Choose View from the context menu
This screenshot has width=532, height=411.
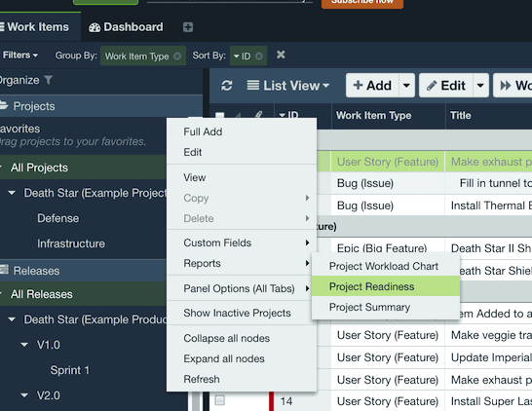[242, 177]
